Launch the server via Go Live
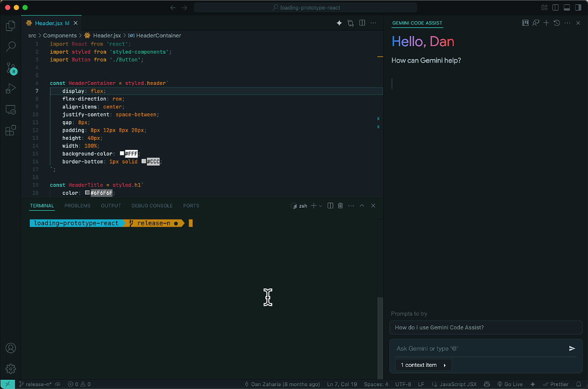The image size is (588, 389). (510, 384)
